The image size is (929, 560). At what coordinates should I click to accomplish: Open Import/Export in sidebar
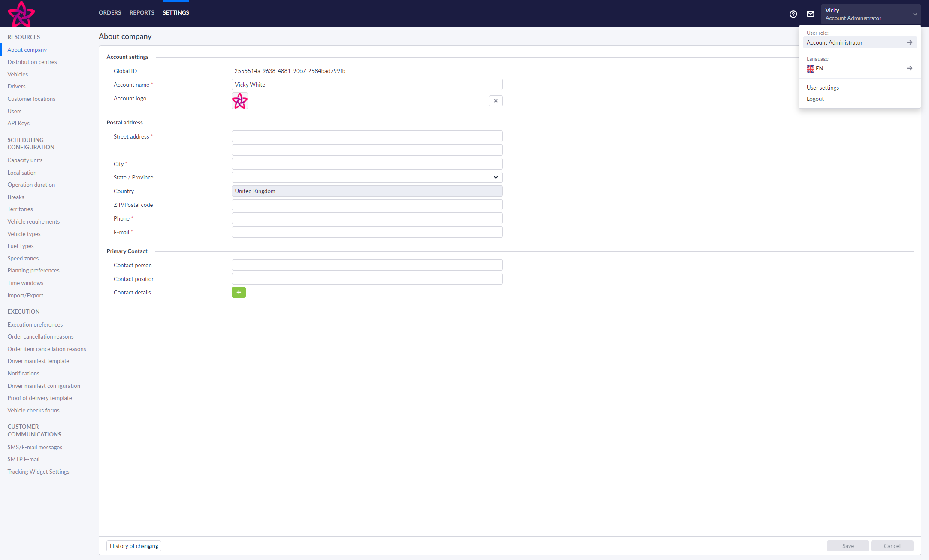[25, 295]
